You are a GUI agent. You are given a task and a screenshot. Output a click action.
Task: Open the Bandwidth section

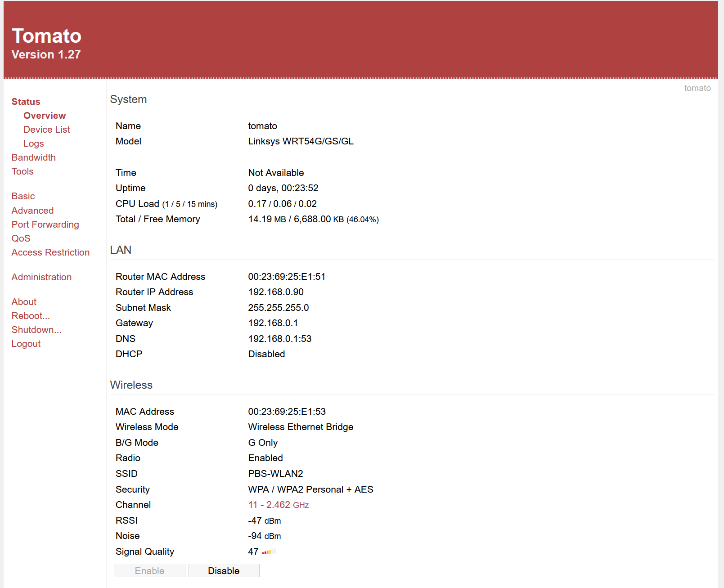(x=34, y=157)
